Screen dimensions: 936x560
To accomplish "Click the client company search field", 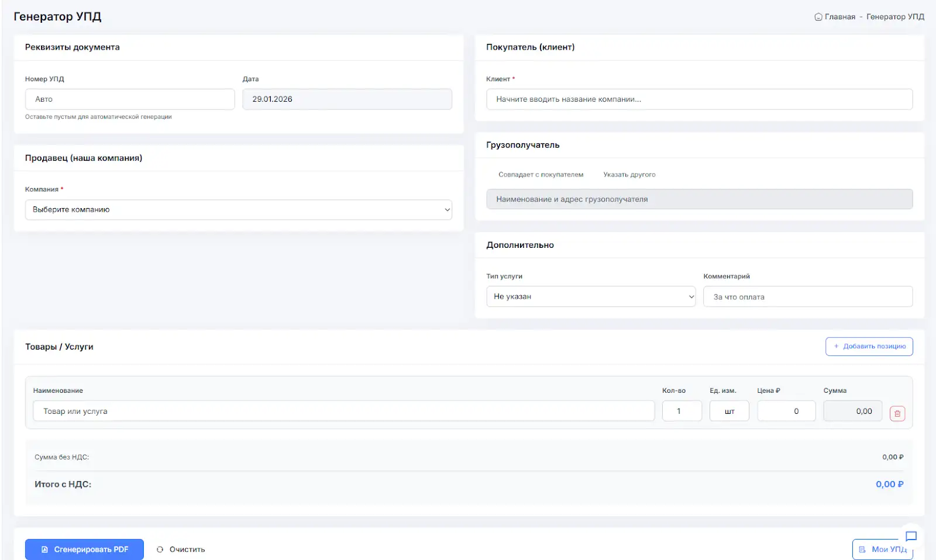I will click(699, 99).
